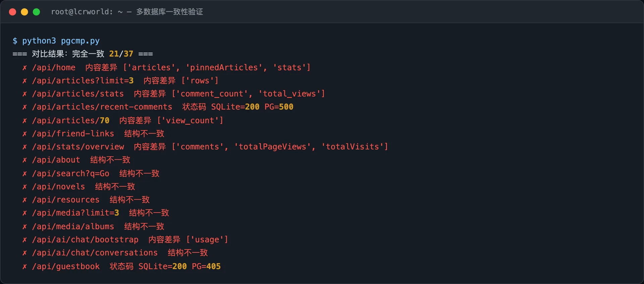Click the /api/articles/recent-comments status line
644x284 pixels.
pos(158,107)
